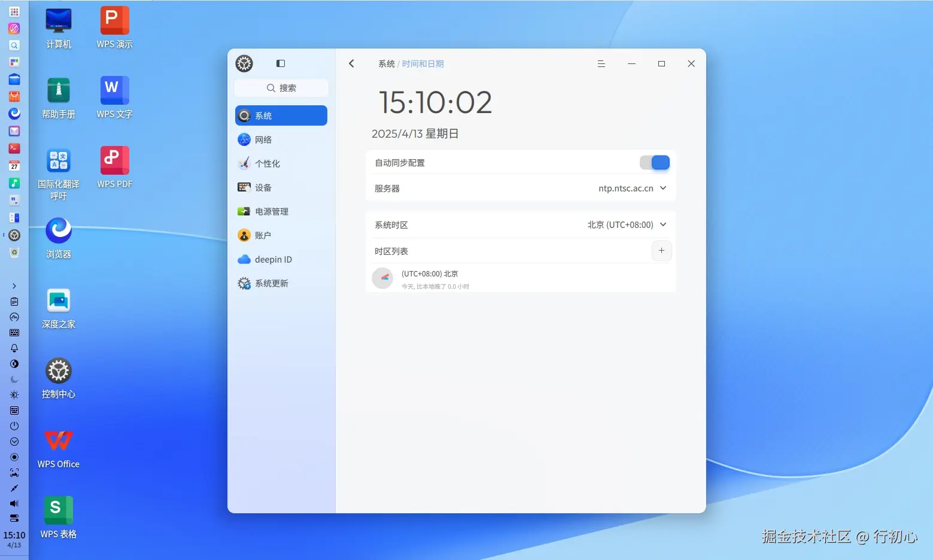
Task: Open the clipboard tray icon
Action: click(14, 302)
